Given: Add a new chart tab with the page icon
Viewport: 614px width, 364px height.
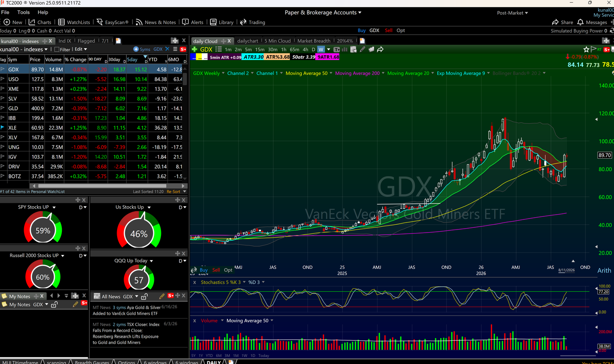Looking at the screenshot, I should 362,41.
